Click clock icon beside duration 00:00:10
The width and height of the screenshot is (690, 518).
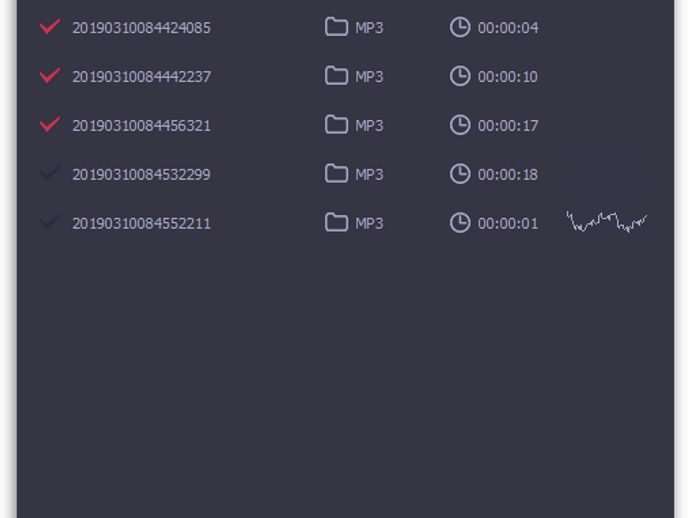tap(460, 76)
